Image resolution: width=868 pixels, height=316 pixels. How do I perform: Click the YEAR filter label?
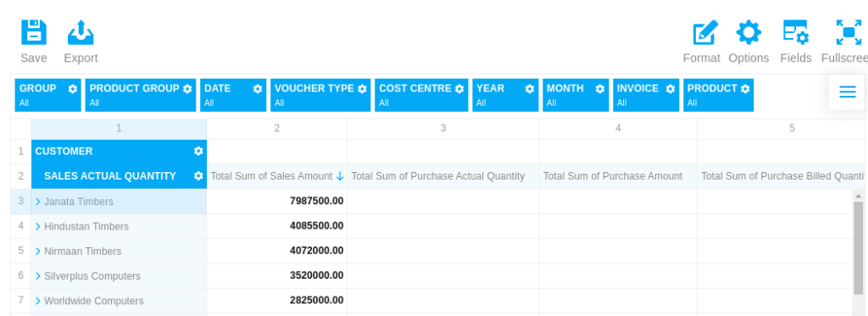coord(491,89)
